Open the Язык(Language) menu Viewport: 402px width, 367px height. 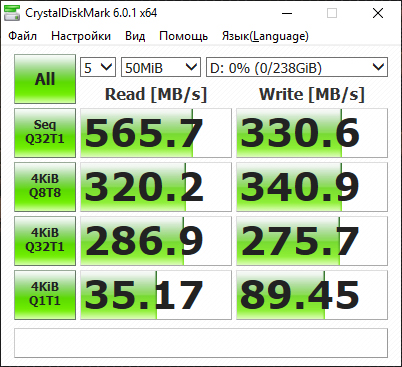click(265, 36)
